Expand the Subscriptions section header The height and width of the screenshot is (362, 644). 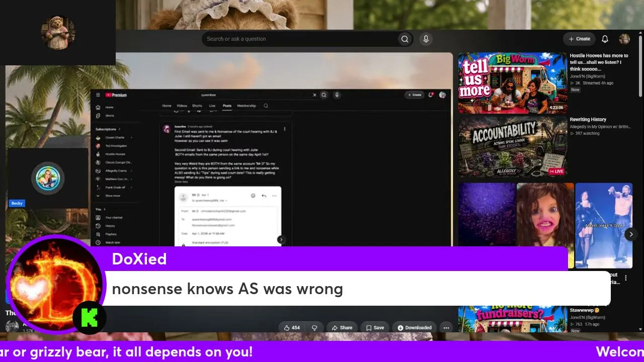click(x=107, y=129)
